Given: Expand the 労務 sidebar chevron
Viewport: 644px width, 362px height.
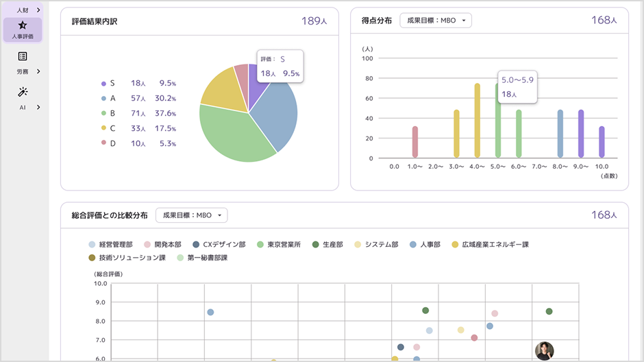Looking at the screenshot, I should (x=38, y=71).
